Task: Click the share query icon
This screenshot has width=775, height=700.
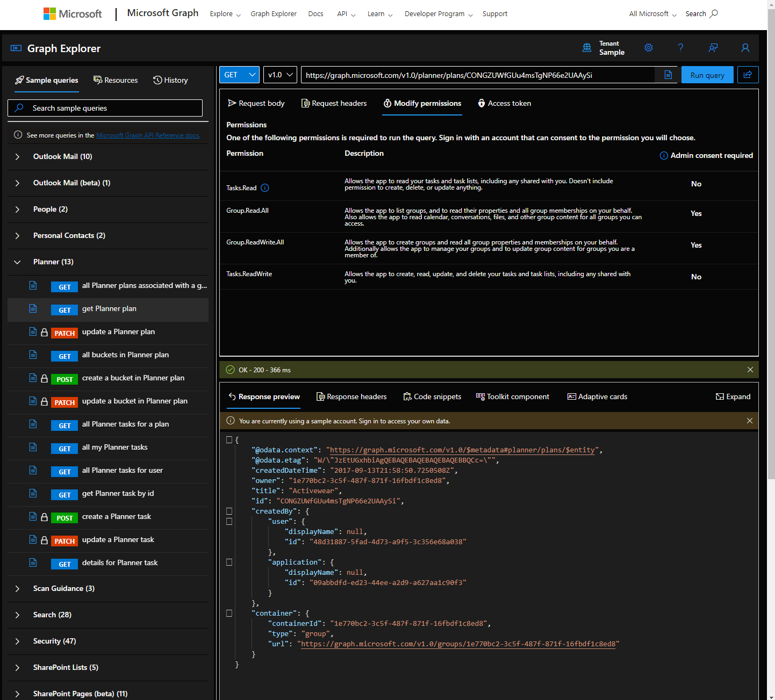Action: click(x=748, y=75)
